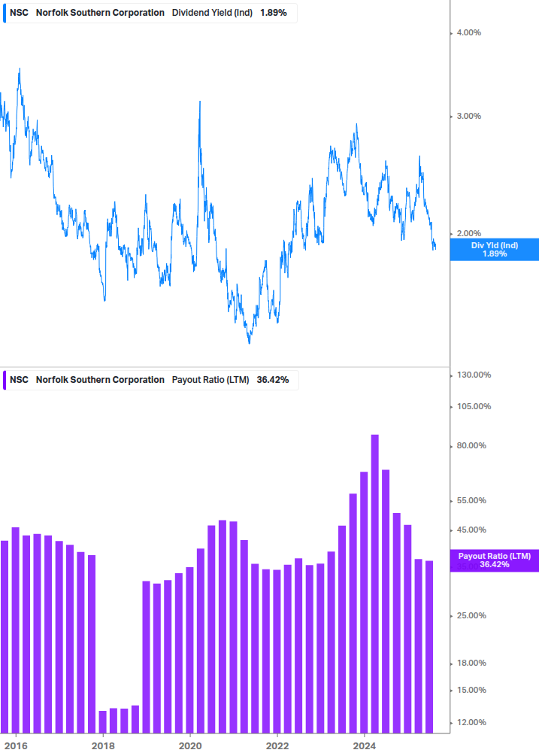The width and height of the screenshot is (539, 756).
Task: Click the 2.00% y-axis label
Action: (x=468, y=233)
